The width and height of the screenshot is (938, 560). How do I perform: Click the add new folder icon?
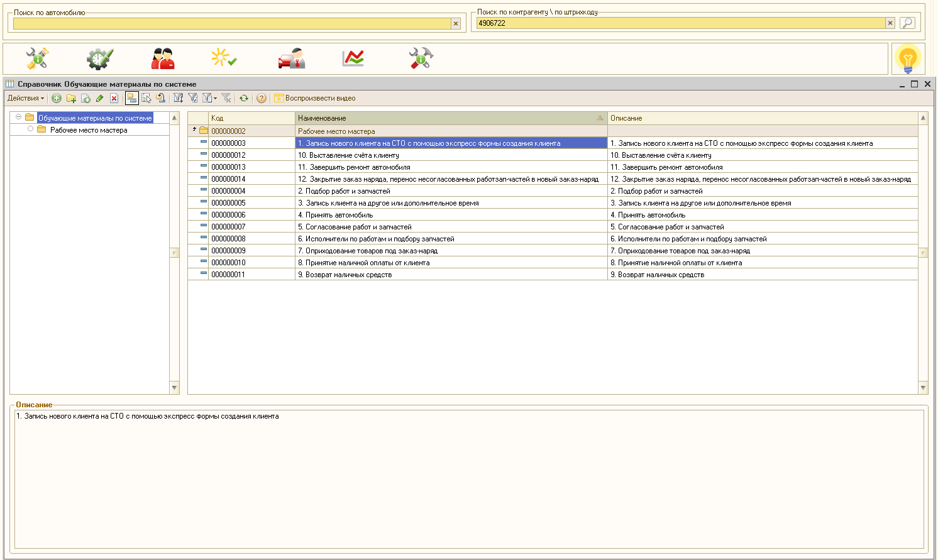point(71,98)
